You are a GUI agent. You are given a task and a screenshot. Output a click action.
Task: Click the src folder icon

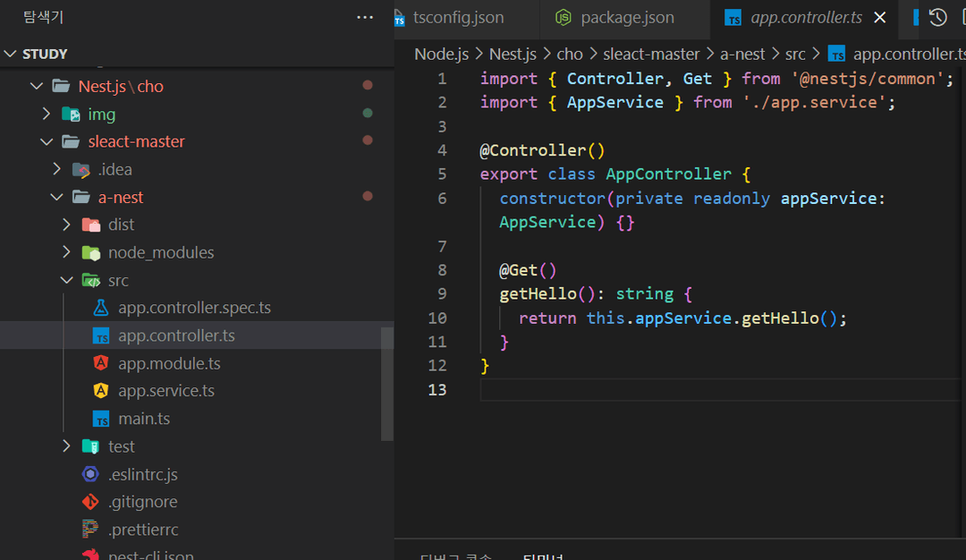click(91, 280)
